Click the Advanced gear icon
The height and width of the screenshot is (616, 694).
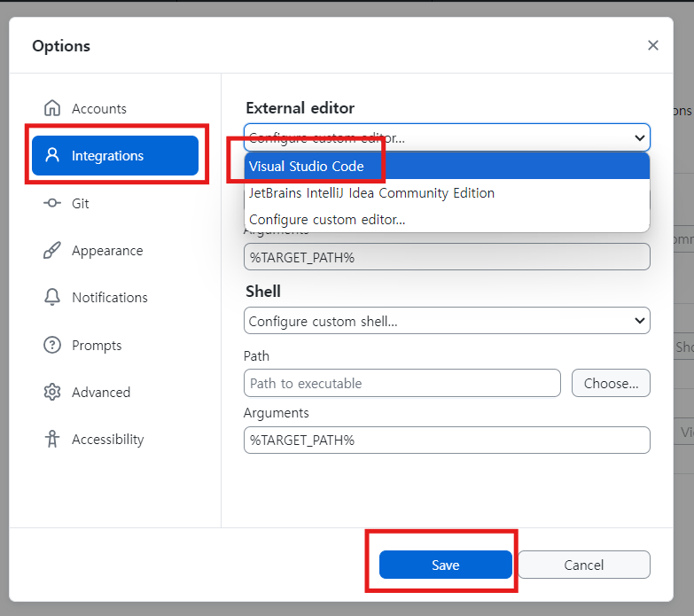pyautogui.click(x=52, y=392)
